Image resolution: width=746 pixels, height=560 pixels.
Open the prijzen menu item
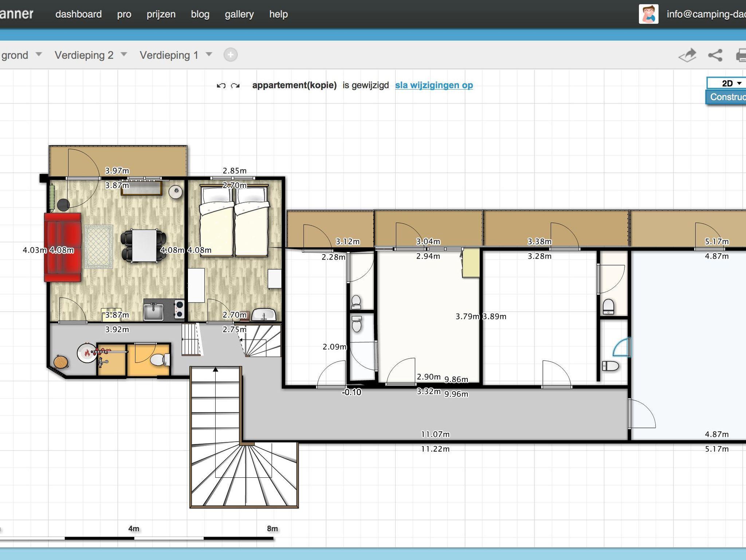coord(161,14)
